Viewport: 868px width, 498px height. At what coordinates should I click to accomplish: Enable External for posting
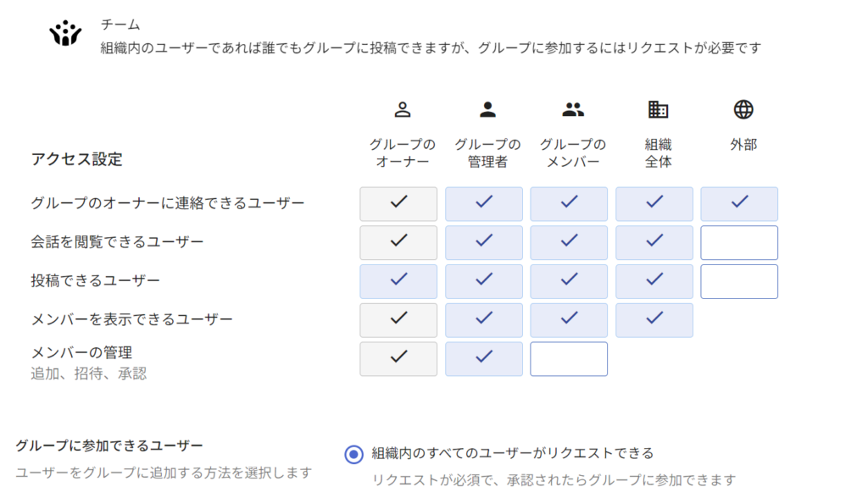[739, 281]
